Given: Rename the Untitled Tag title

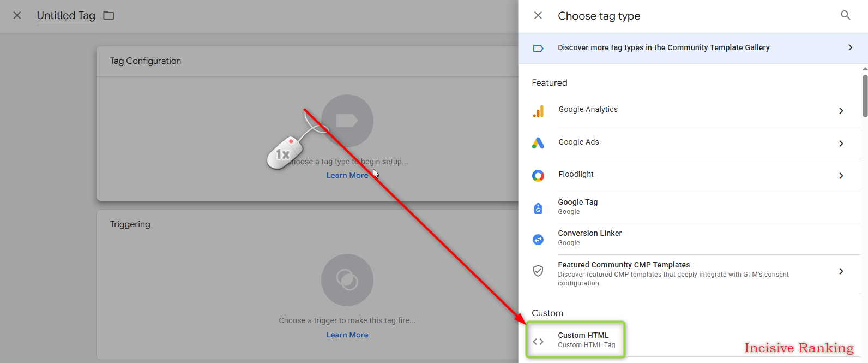Looking at the screenshot, I should [x=66, y=15].
